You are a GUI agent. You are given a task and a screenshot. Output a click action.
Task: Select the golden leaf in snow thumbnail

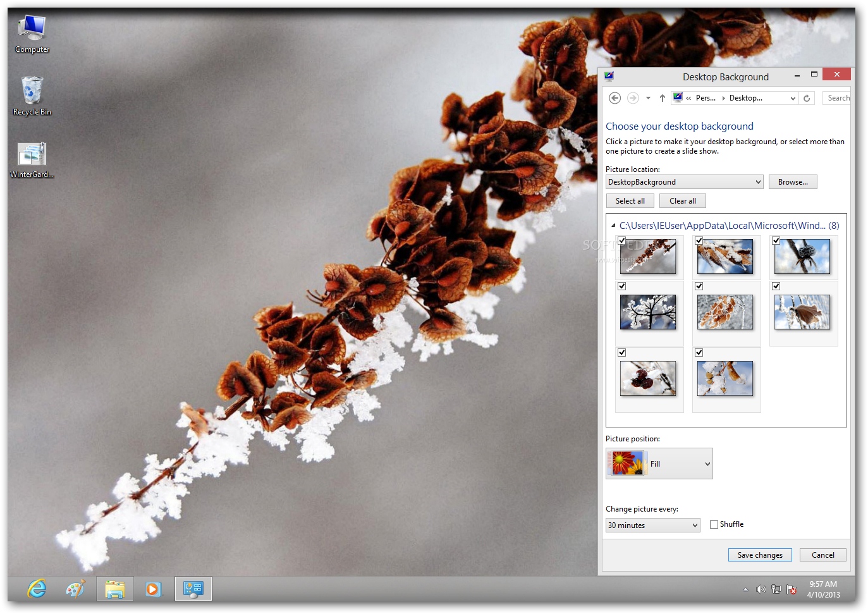[x=725, y=379]
